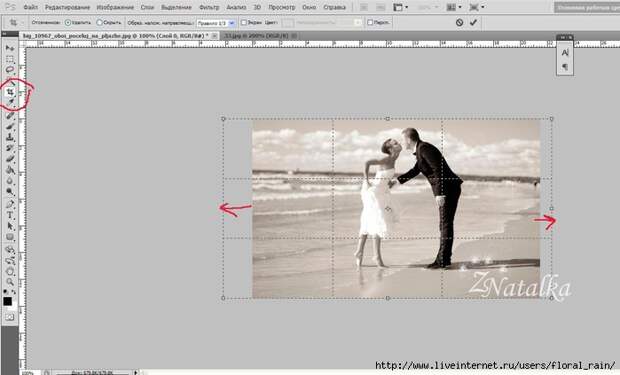This screenshot has width=620, height=375.
Task: Cancel the current crop operation
Action: 459,23
